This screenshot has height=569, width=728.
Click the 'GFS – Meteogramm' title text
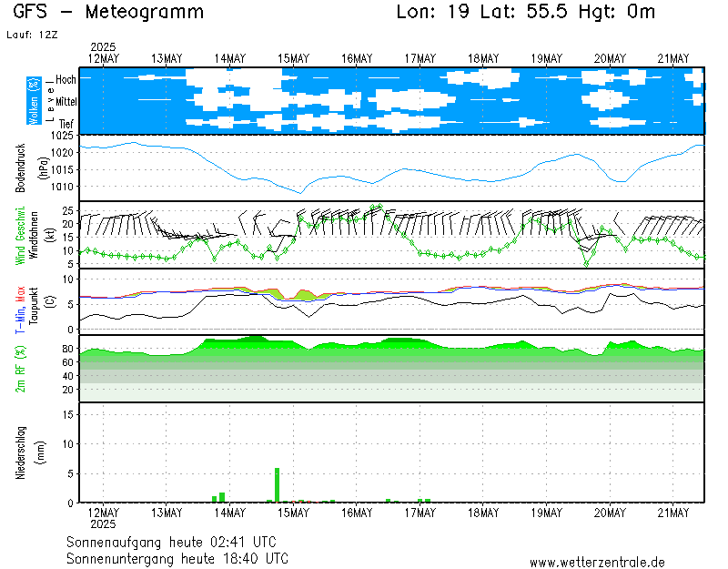click(108, 12)
